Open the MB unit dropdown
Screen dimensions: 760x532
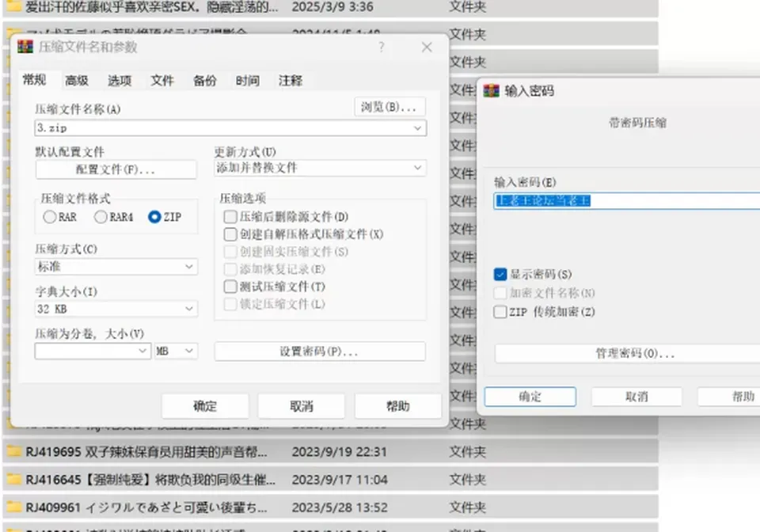tap(176, 350)
